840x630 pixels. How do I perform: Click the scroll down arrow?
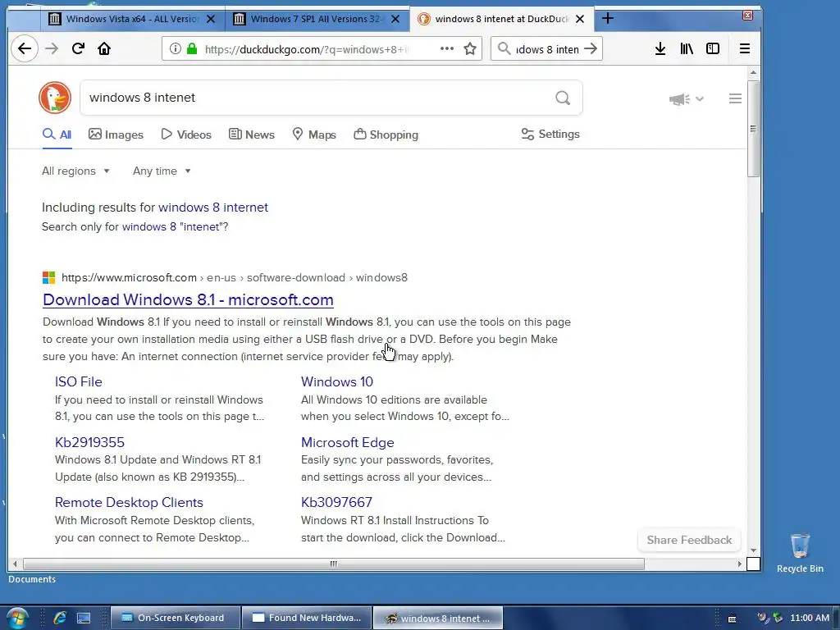pyautogui.click(x=753, y=550)
